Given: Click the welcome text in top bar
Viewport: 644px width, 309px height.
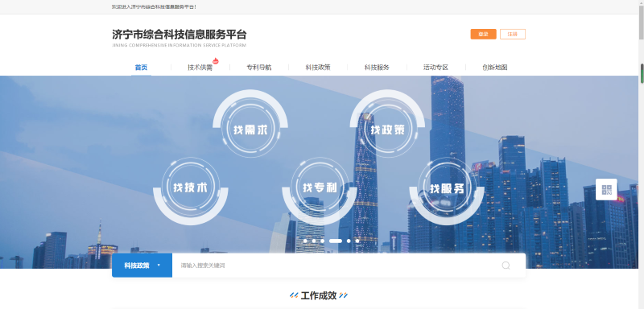Looking at the screenshot, I should (x=154, y=7).
